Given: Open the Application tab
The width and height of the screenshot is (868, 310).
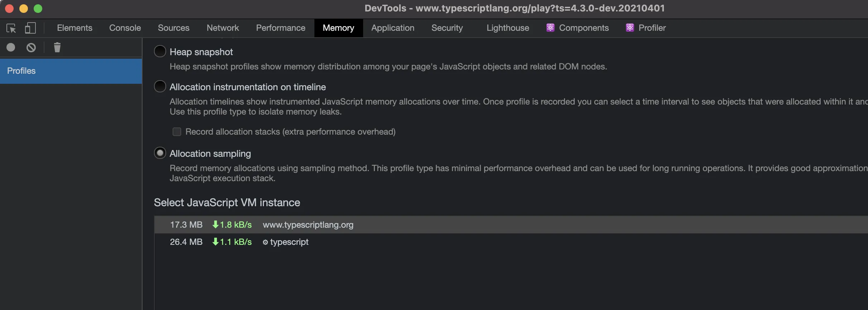Looking at the screenshot, I should 392,28.
